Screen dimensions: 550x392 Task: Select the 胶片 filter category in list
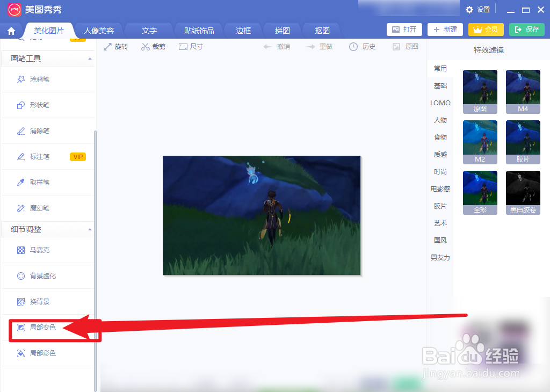(x=440, y=206)
